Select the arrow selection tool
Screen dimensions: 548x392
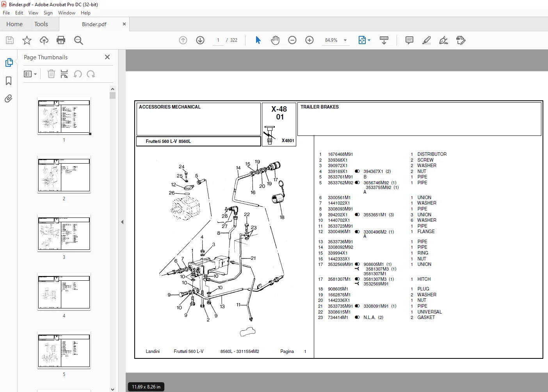pyautogui.click(x=258, y=40)
